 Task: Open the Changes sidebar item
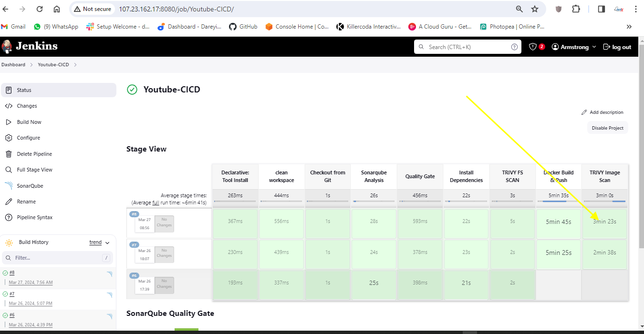point(27,106)
